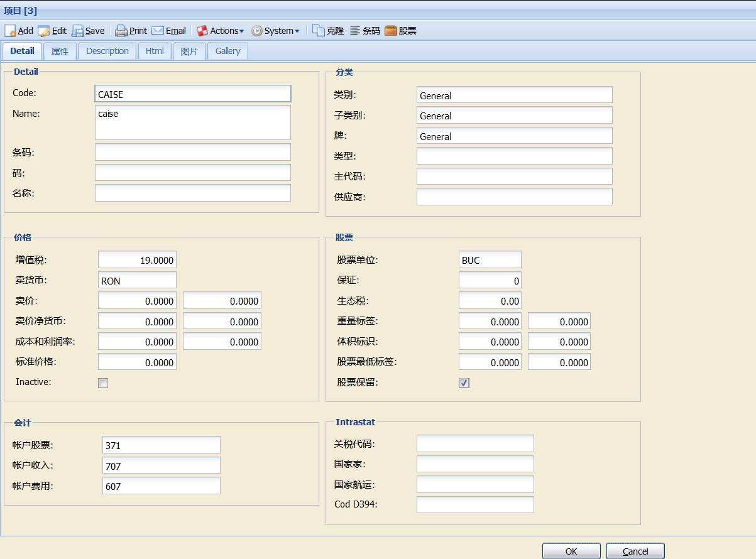756x559 pixels.
Task: Click the Code field containing CAISE
Action: 193,94
